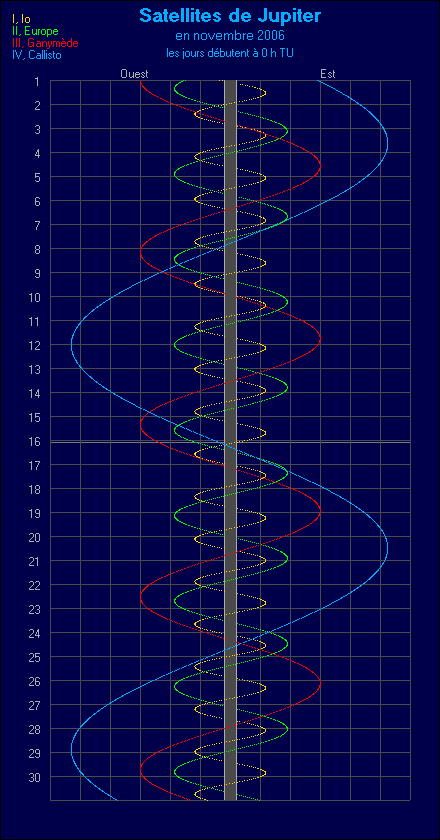Click day 8 on the date axis
This screenshot has width=440, height=840.
coord(37,249)
